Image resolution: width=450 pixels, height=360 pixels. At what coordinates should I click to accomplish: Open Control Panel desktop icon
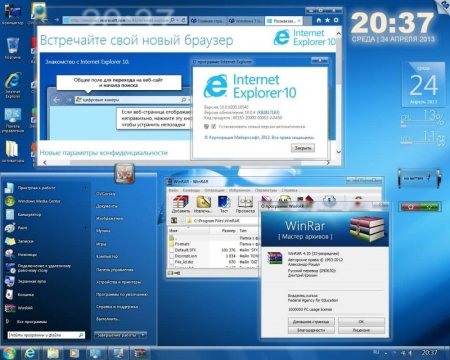point(13,121)
